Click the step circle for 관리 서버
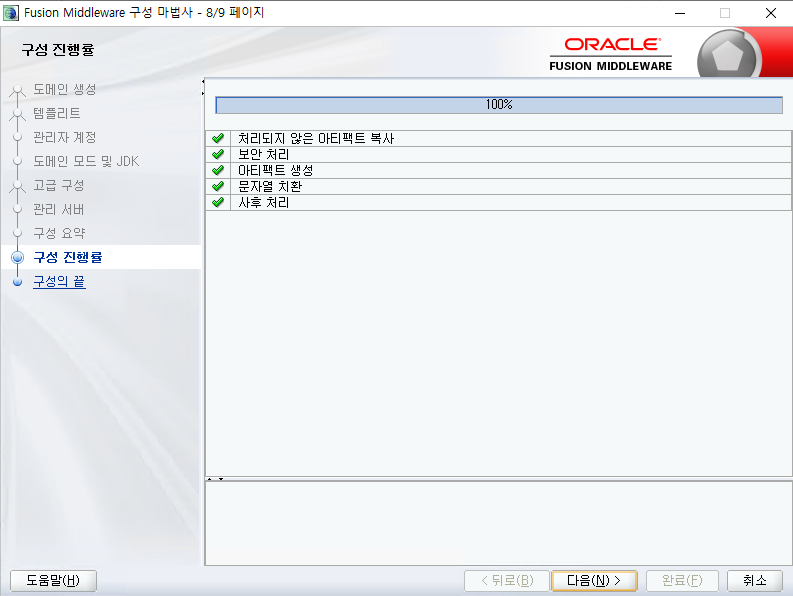 coord(18,209)
